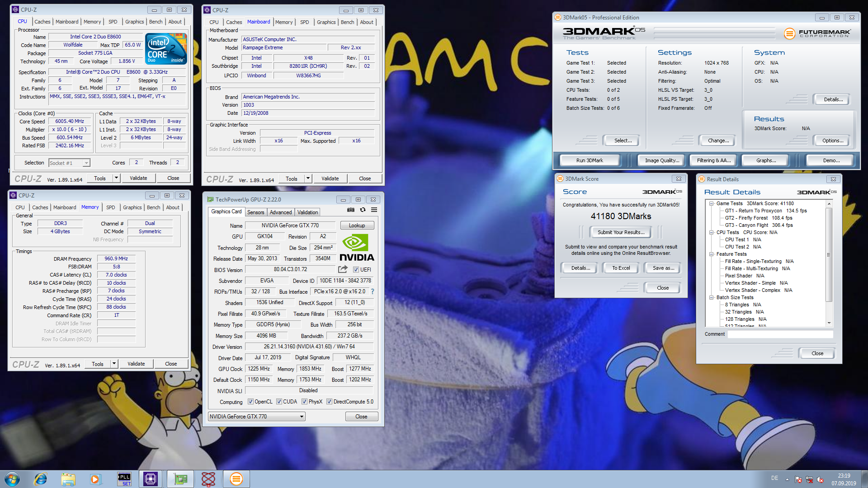The height and width of the screenshot is (488, 868).
Task: Click Image Quality button in 3DMark05
Action: pyautogui.click(x=662, y=160)
